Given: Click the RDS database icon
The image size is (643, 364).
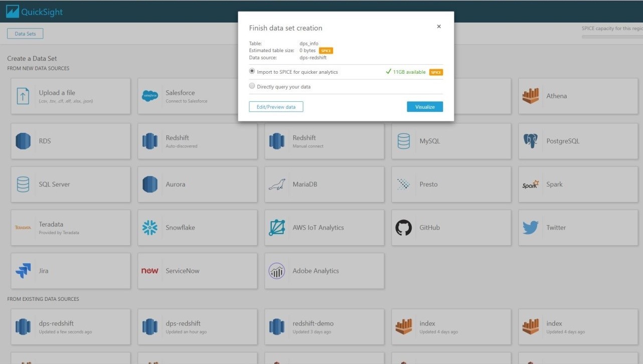Looking at the screenshot, I should (x=23, y=141).
